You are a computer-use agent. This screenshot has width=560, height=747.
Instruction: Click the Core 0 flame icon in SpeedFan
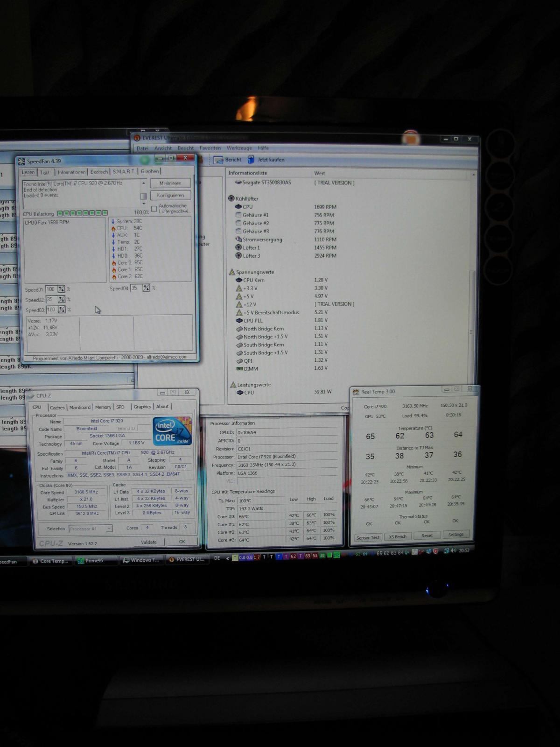(x=113, y=263)
